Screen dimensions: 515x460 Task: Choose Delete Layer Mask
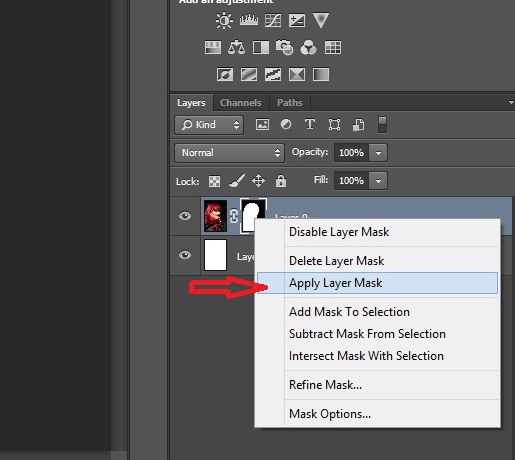click(377, 261)
